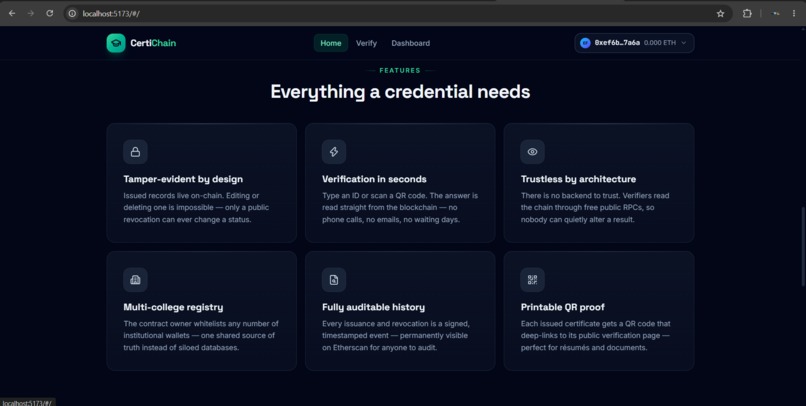Click the 'Multi-college registry' title
The height and width of the screenshot is (406, 806).
[x=173, y=307]
